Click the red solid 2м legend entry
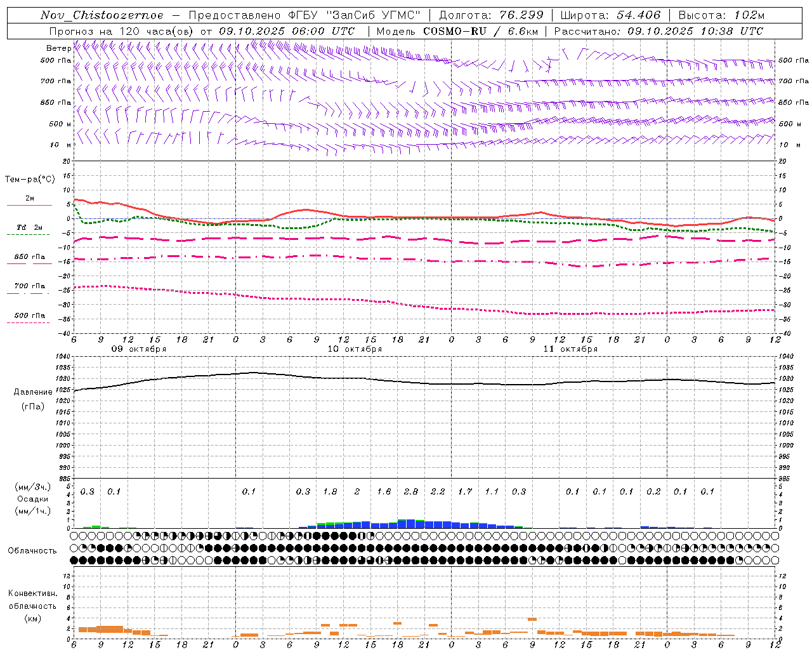Viewport: 812px width, 650px height. pos(29,201)
